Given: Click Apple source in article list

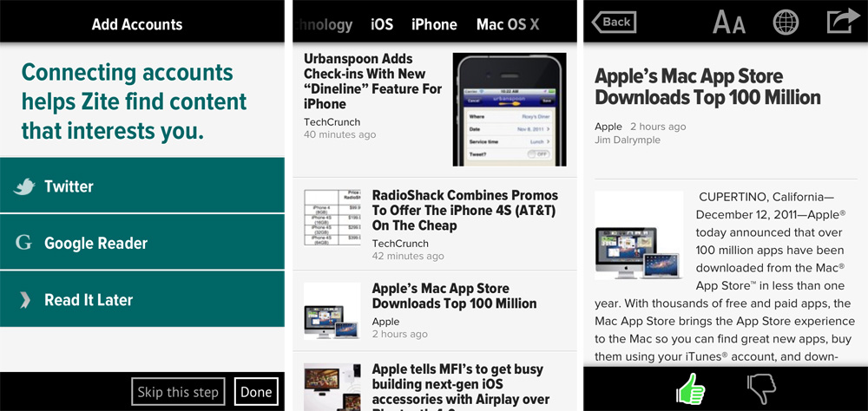Looking at the screenshot, I should [x=386, y=322].
